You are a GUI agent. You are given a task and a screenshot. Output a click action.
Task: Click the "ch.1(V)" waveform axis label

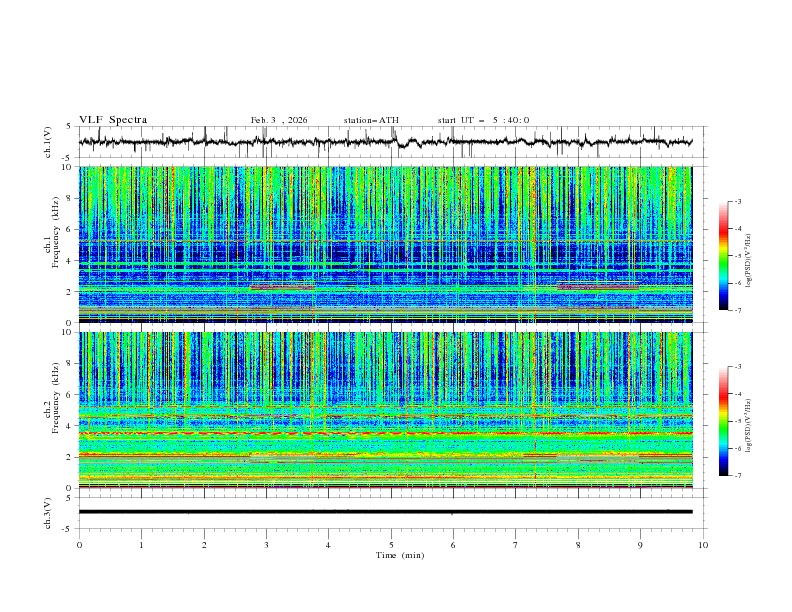47,142
